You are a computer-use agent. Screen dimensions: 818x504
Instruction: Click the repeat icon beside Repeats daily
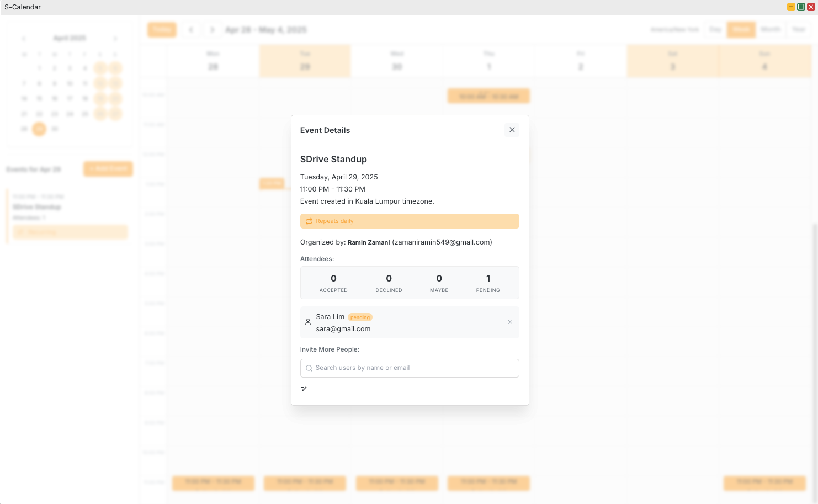(309, 221)
